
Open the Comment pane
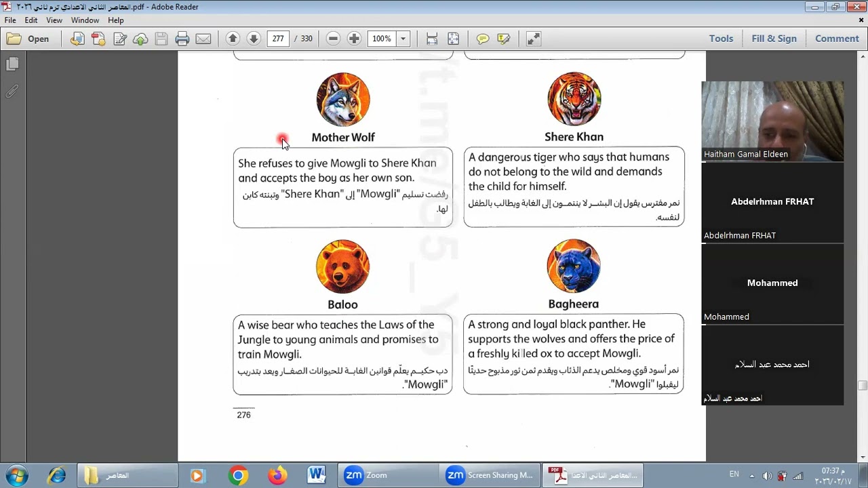[x=837, y=39]
